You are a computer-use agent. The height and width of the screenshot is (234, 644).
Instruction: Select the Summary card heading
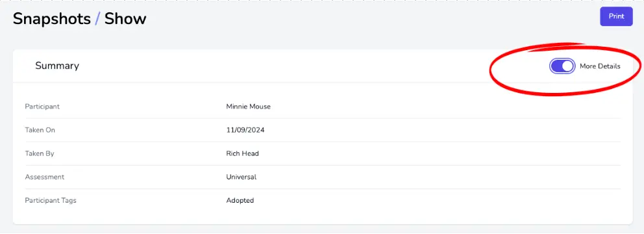(x=57, y=66)
